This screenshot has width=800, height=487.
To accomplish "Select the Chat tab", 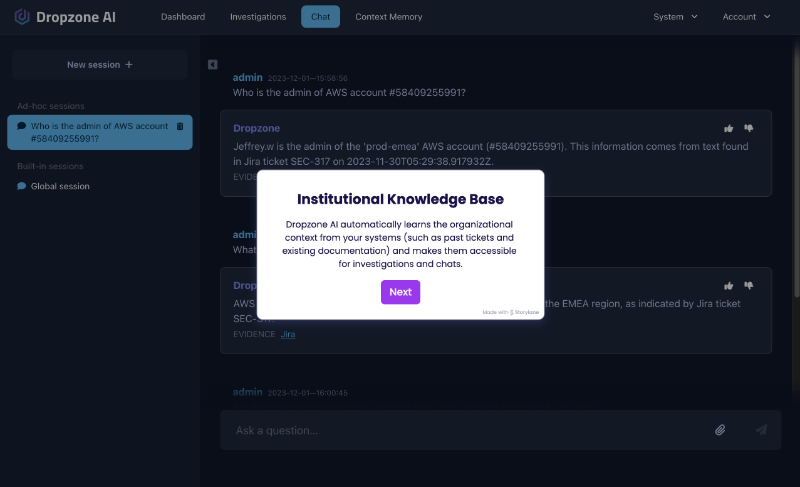I will coord(320,17).
